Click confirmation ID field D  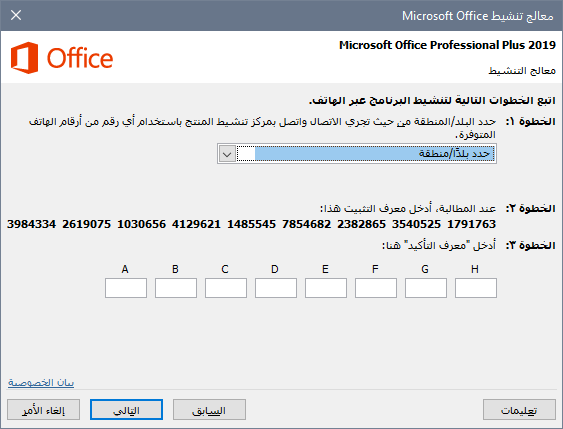276,288
